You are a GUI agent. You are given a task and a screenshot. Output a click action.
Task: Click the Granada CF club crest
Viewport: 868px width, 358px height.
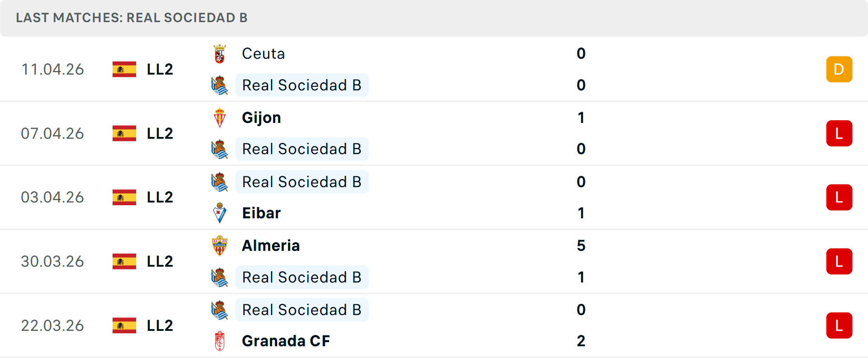220,341
